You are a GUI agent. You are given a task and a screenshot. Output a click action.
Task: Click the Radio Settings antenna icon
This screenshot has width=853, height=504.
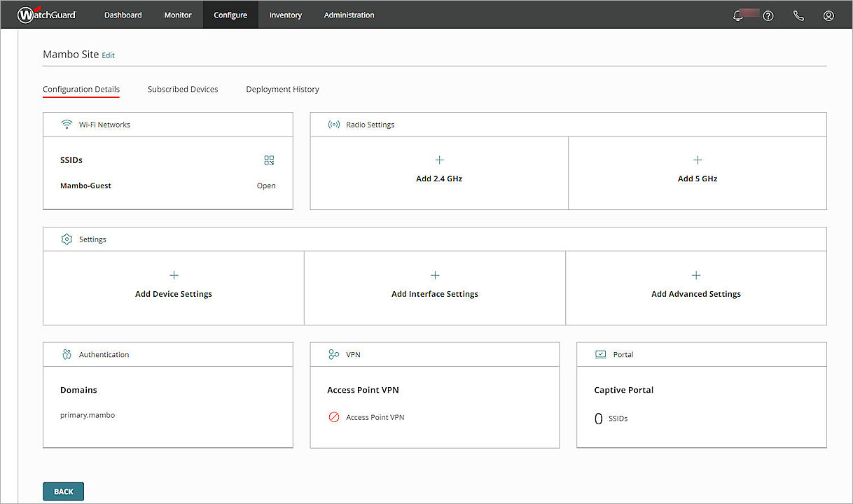(333, 124)
